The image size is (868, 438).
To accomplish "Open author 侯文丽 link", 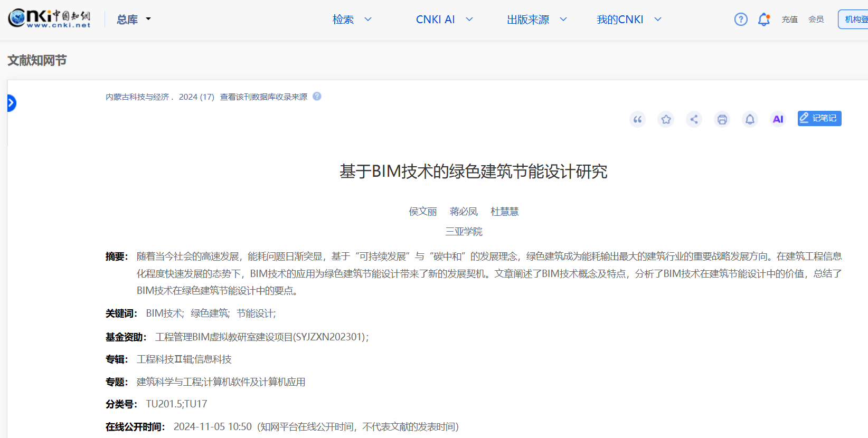I will tap(422, 212).
